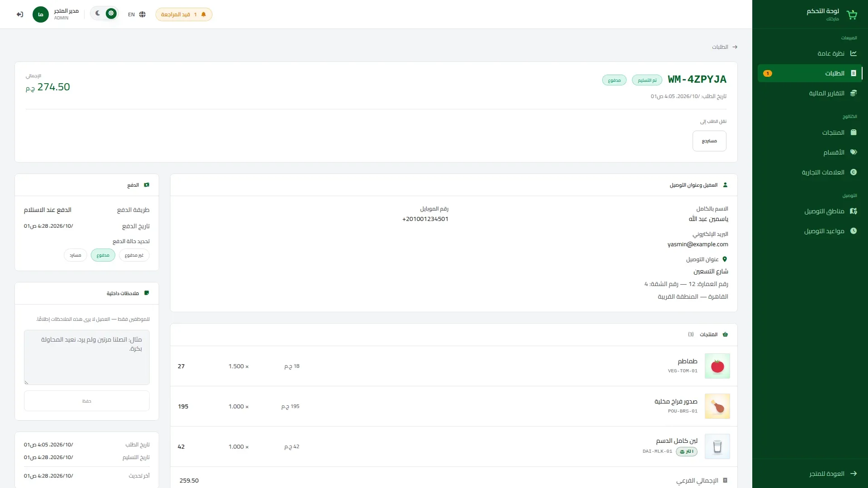The height and width of the screenshot is (488, 868).
Task: Click the chicken breast product thumbnail
Action: coord(717,406)
